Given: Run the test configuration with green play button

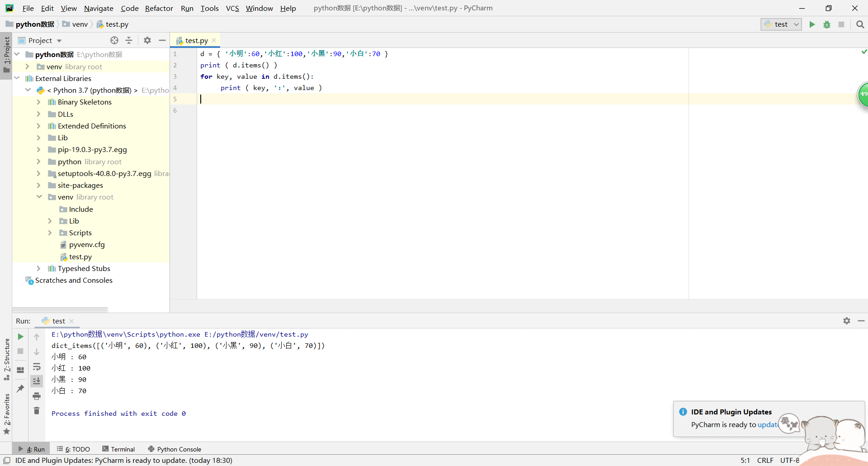Looking at the screenshot, I should (812, 24).
